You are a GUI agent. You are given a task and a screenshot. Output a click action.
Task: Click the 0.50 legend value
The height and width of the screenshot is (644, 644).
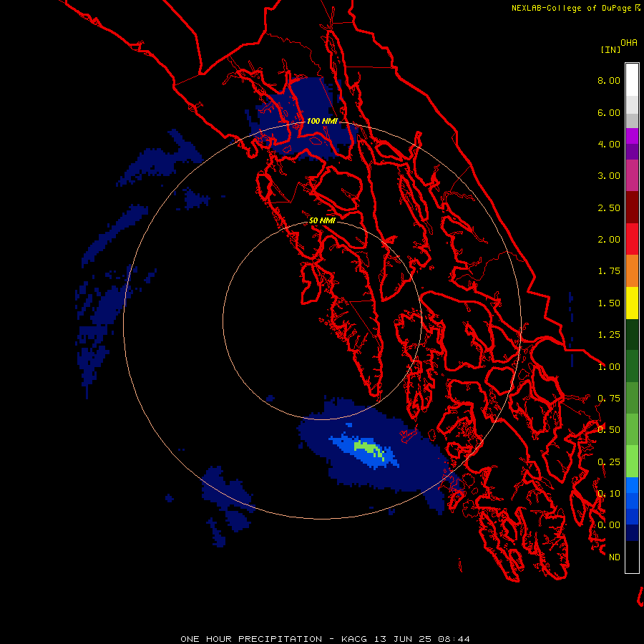(609, 430)
